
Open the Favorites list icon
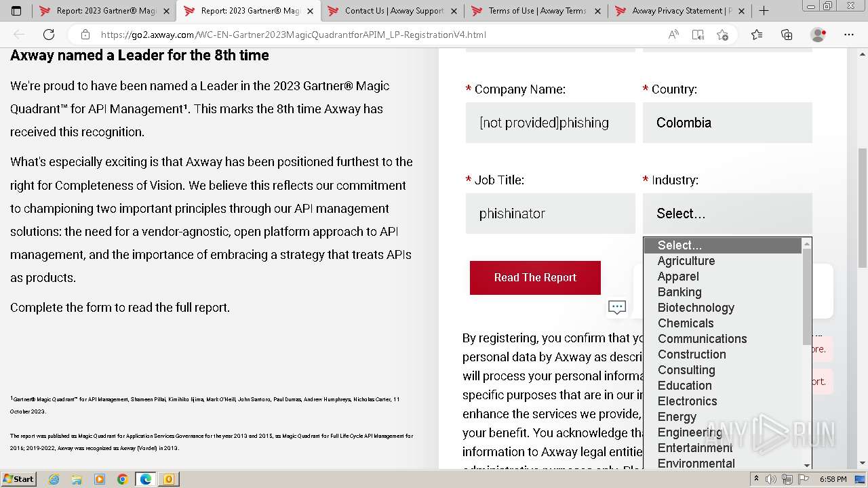click(757, 35)
